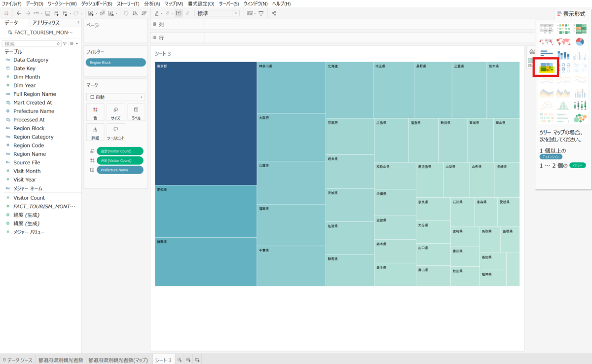Click the show/hide cards toolbar icon
The image size is (592, 364).
(x=251, y=13)
